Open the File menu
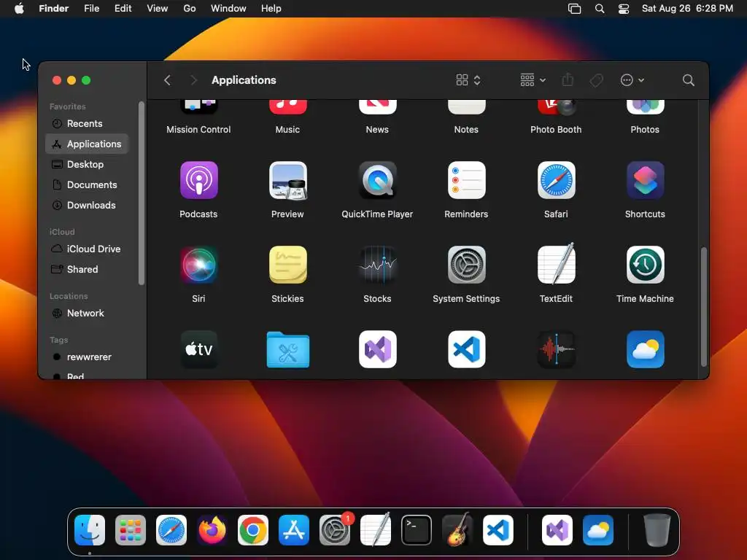Image resolution: width=747 pixels, height=560 pixels. [91, 9]
